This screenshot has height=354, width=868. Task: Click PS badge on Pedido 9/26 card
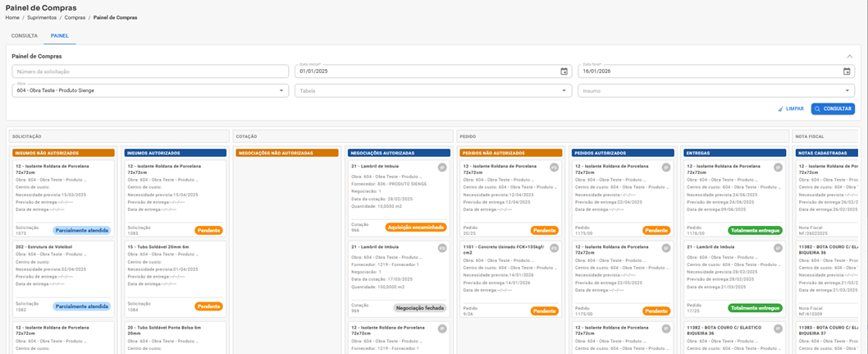coord(554,248)
